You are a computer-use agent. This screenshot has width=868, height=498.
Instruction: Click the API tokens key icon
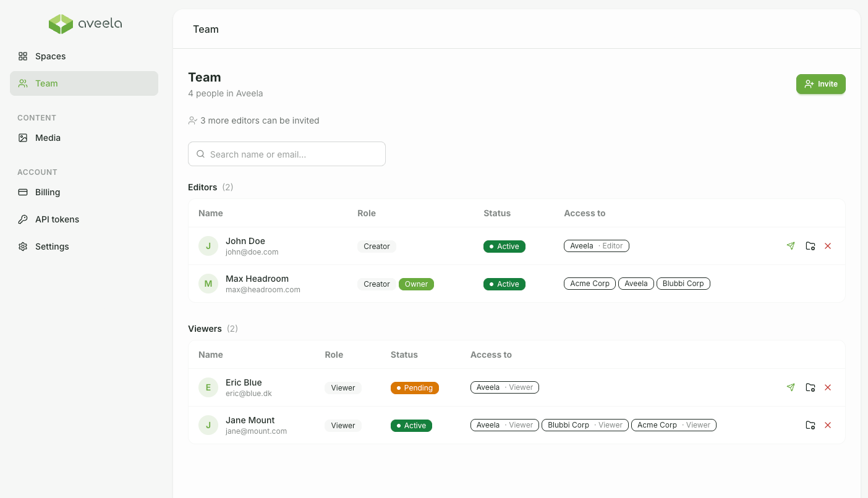(x=23, y=219)
